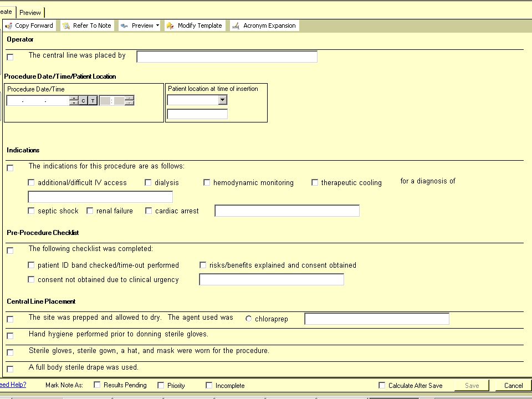Click the Procedure Date input field

(x=38, y=100)
